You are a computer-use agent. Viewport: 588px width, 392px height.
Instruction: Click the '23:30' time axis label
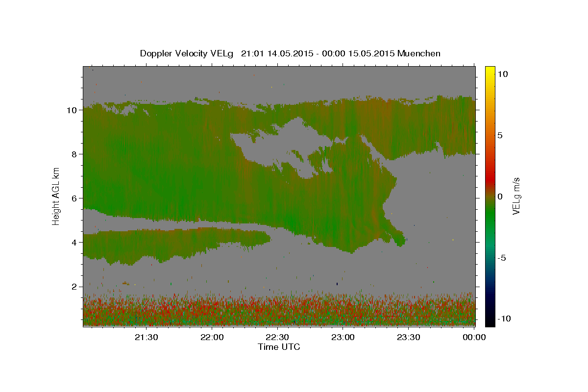point(409,337)
